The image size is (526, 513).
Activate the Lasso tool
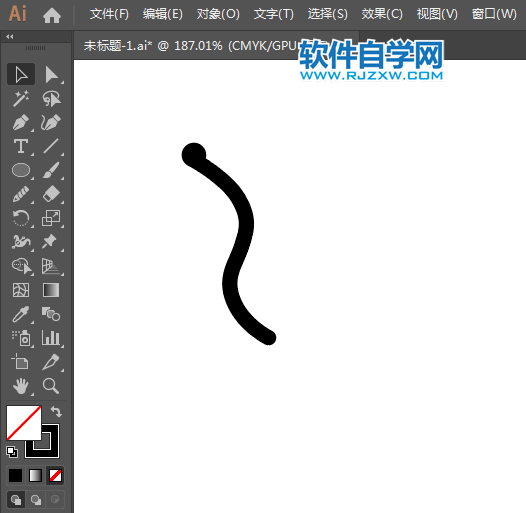(51, 99)
